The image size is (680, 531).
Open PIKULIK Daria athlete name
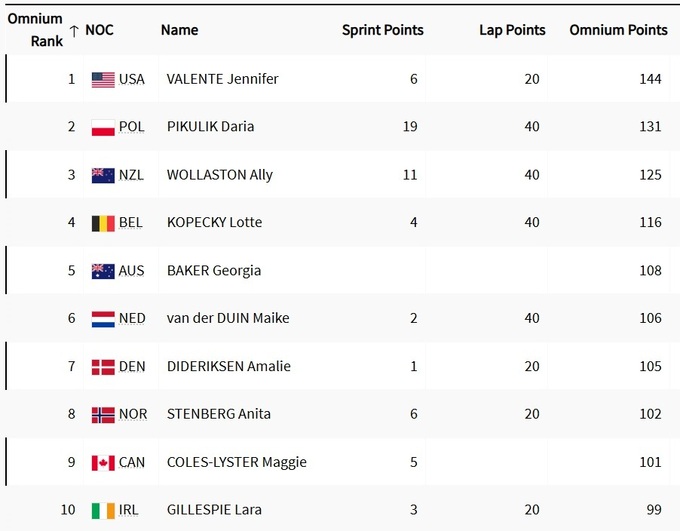click(210, 127)
